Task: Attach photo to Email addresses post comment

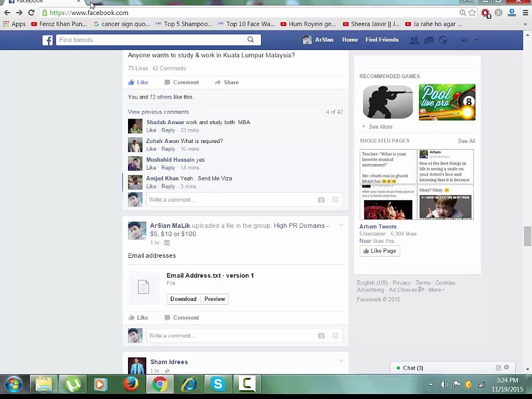Action: click(x=321, y=336)
